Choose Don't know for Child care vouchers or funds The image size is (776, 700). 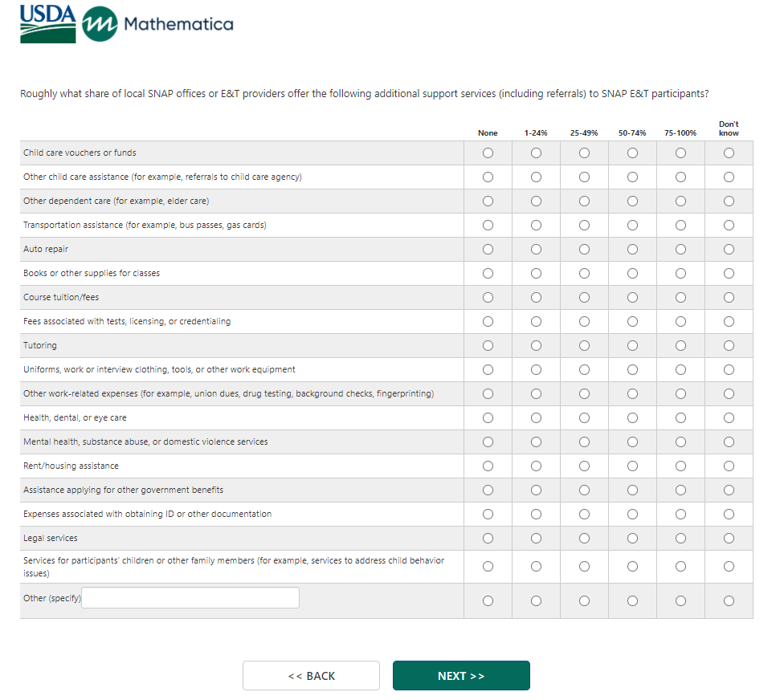(x=729, y=153)
